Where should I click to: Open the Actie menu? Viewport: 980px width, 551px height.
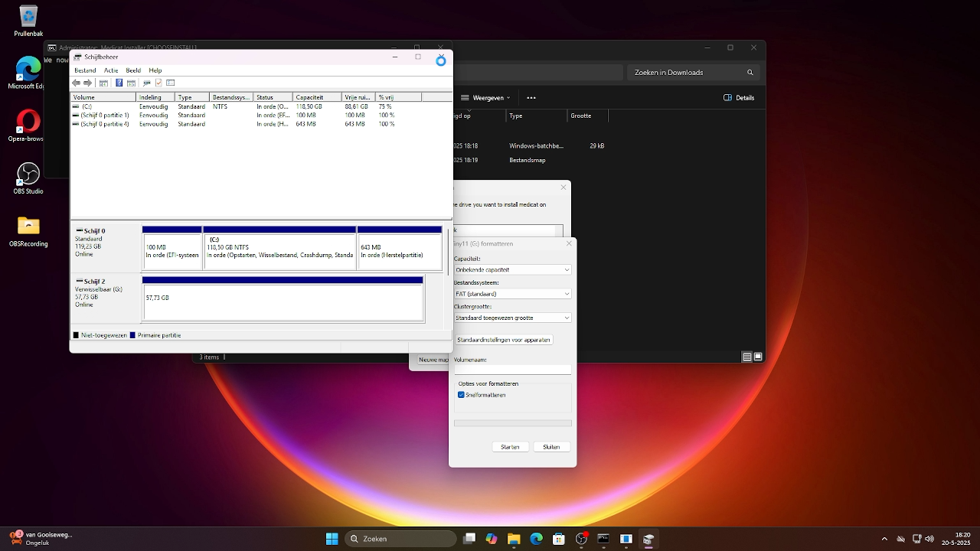[111, 70]
